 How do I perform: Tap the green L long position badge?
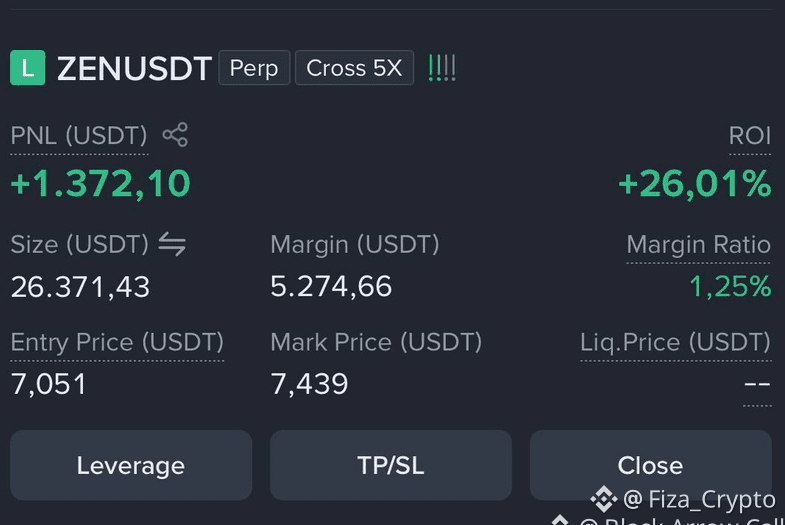[x=28, y=68]
